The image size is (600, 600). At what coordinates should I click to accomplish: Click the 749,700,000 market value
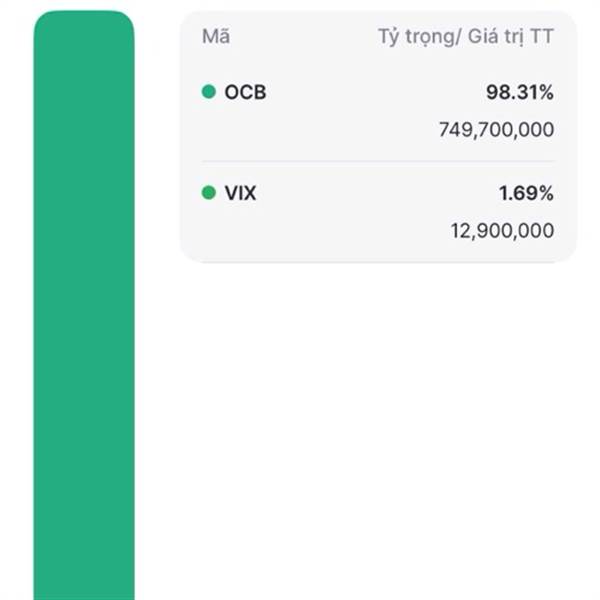(x=496, y=130)
